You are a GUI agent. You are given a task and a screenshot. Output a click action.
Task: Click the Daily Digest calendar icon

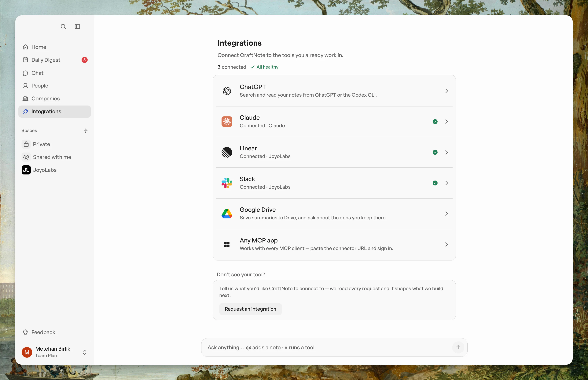click(x=25, y=60)
